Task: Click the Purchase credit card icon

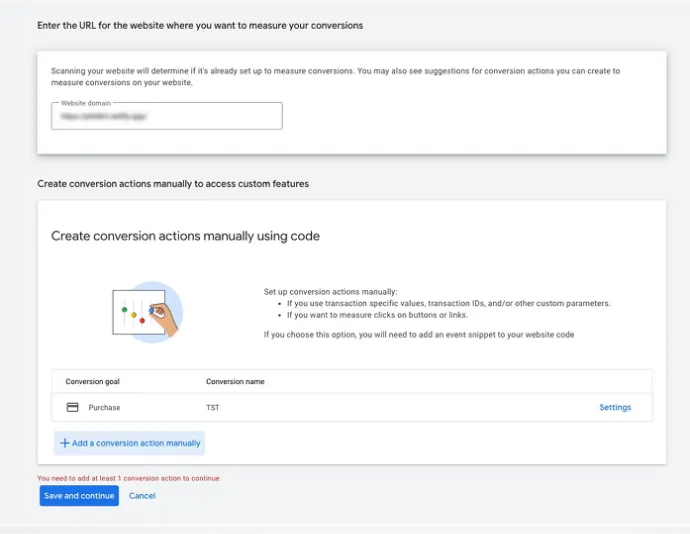Action: pyautogui.click(x=73, y=407)
